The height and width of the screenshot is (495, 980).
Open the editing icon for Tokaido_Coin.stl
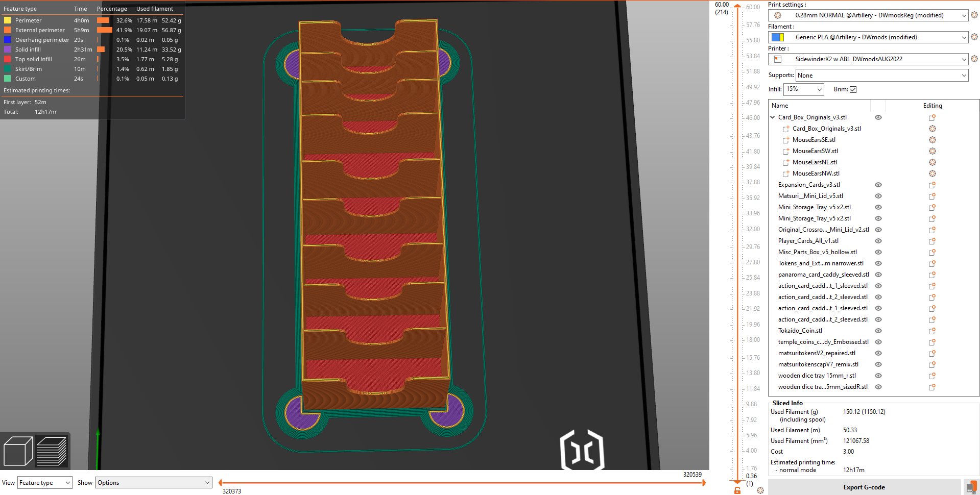(x=932, y=331)
